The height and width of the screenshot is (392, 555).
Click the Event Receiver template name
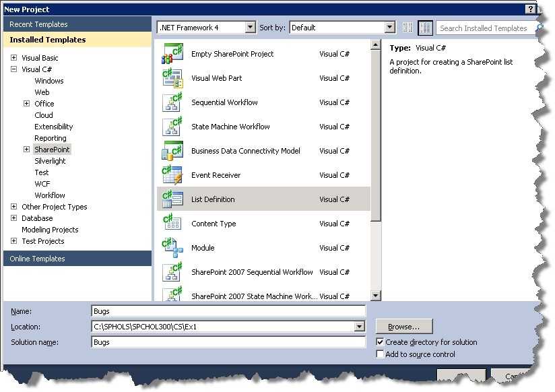[216, 175]
